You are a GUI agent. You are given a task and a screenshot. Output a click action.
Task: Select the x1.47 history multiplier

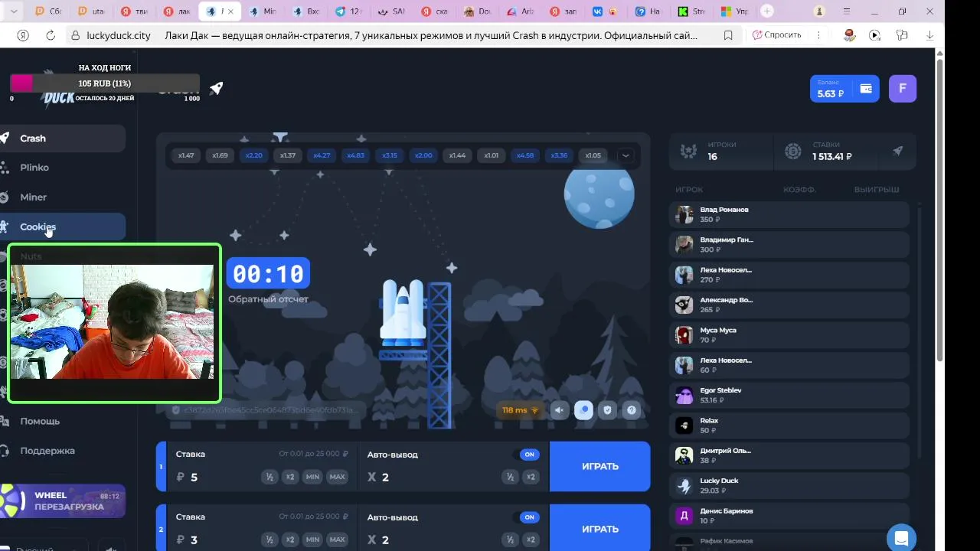(186, 155)
